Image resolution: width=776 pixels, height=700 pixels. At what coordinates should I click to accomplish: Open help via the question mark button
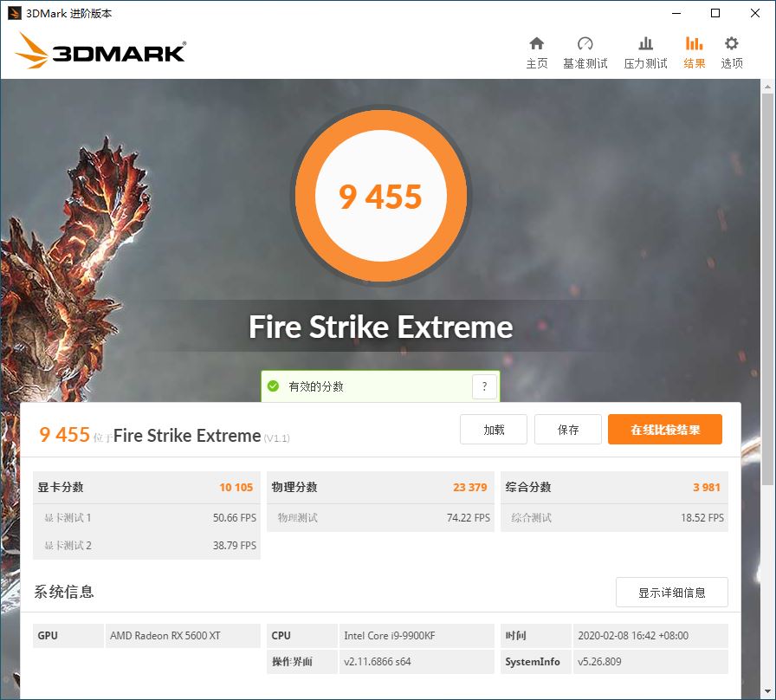(x=484, y=387)
